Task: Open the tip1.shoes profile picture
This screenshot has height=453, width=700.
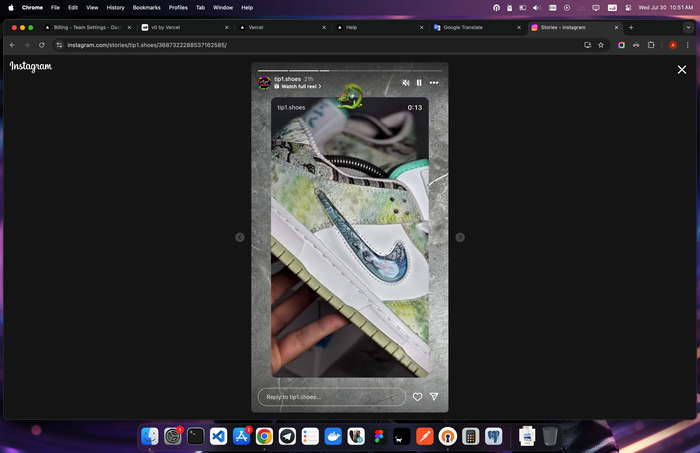Action: coord(264,83)
